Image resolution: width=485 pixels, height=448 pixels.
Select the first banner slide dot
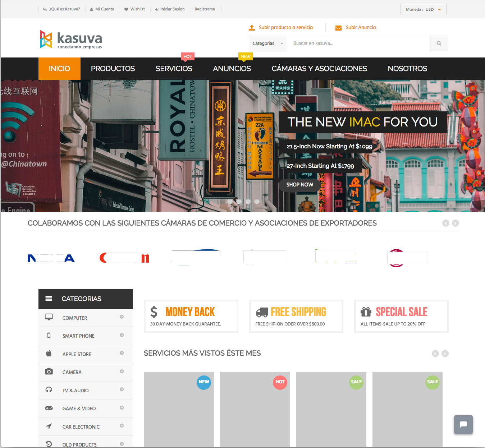click(x=230, y=202)
